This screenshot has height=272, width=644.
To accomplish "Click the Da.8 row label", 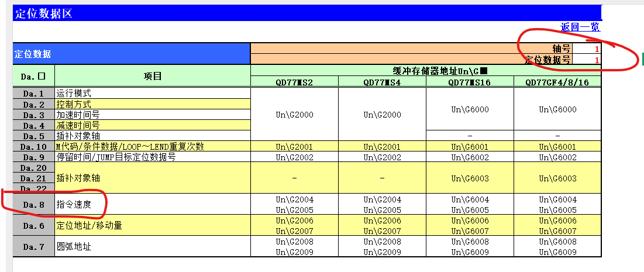I will (x=33, y=204).
